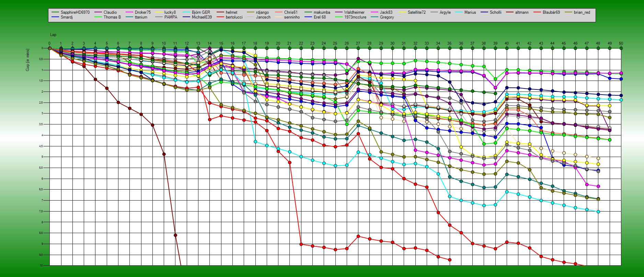Click the Blaubär69 legend entry
Viewport: 644px width, 277px height.
(x=551, y=12)
